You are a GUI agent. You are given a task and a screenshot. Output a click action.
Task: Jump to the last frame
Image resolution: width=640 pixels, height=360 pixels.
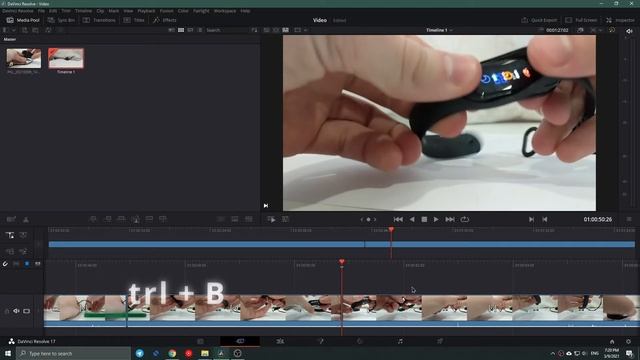450,220
